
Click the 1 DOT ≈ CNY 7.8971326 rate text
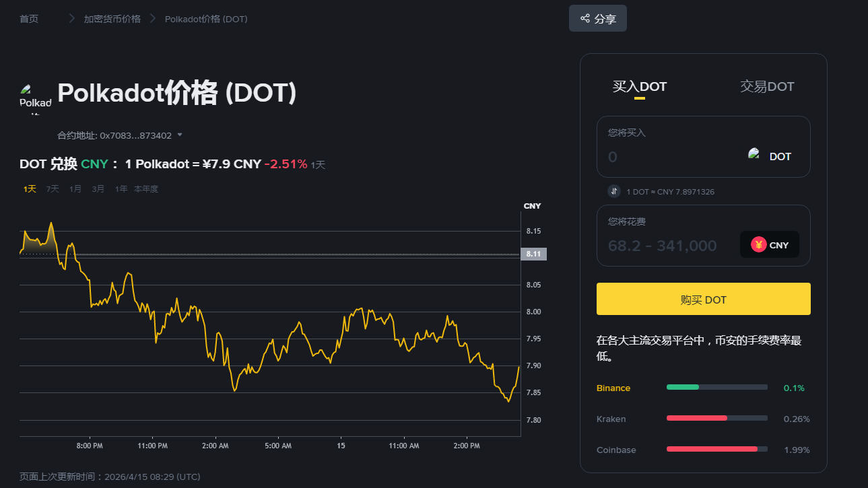[670, 192]
